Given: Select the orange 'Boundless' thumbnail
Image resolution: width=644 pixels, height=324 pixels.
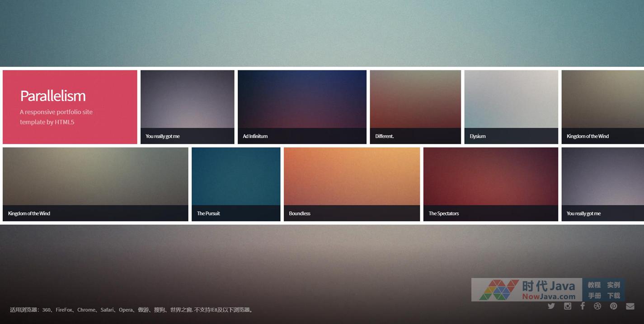Looking at the screenshot, I should pos(352,184).
